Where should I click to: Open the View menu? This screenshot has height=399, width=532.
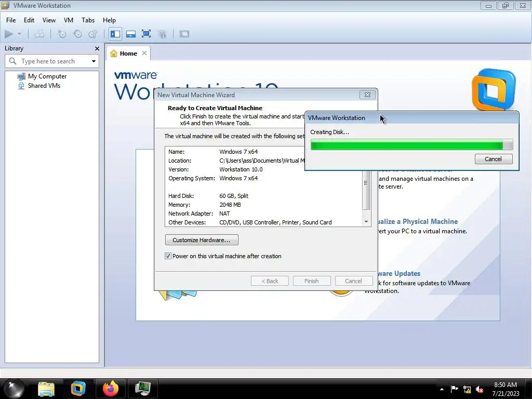[49, 20]
